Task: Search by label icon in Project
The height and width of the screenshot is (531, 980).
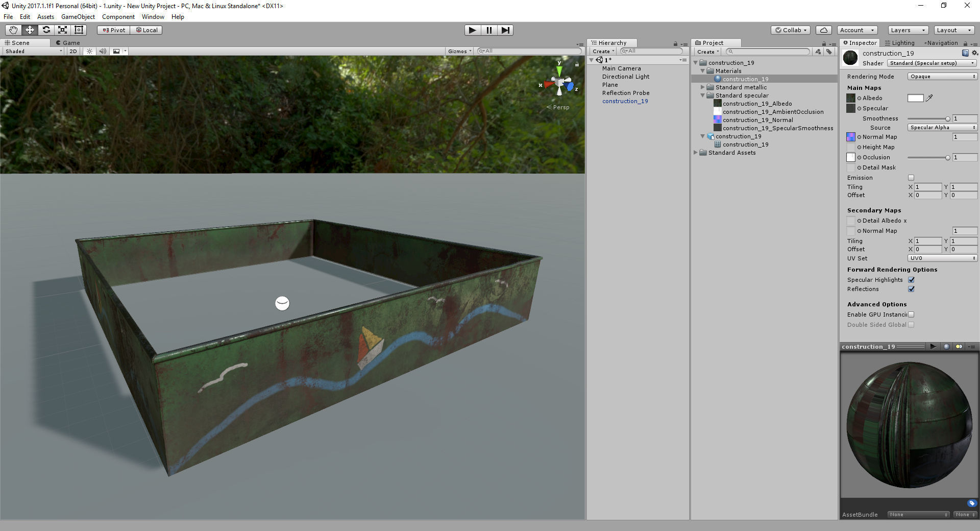Action: pos(829,52)
